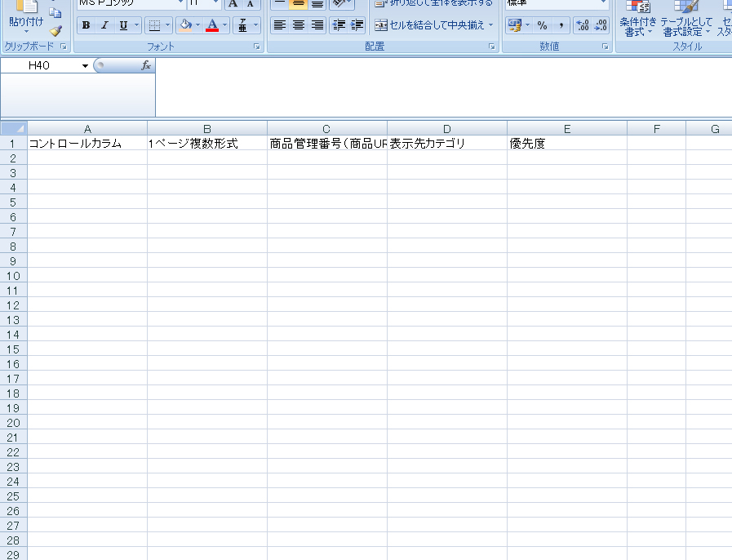The width and height of the screenshot is (732, 560).
Task: Open the 数値 dialog launcher
Action: click(605, 47)
